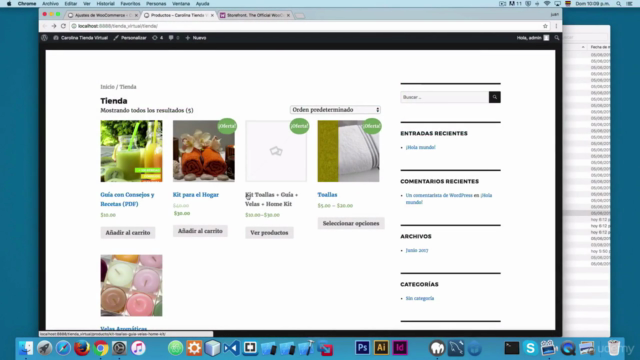Image resolution: width=640 pixels, height=360 pixels.
Task: Open iTunes from the dock
Action: [x=138, y=348]
